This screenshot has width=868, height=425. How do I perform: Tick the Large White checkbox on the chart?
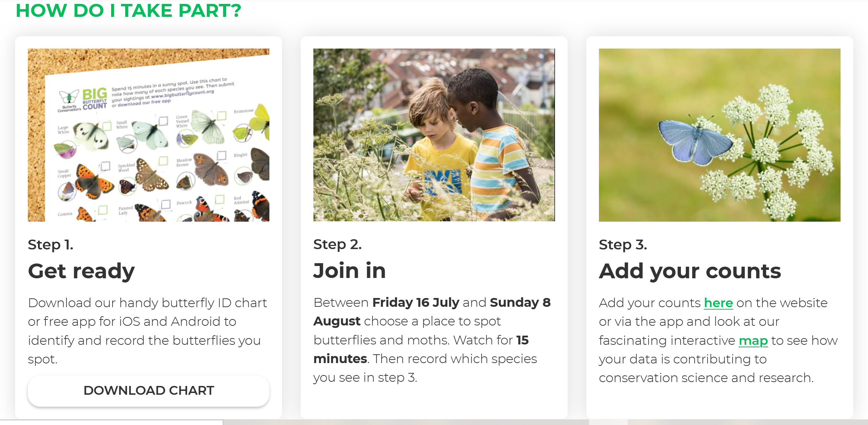(107, 126)
